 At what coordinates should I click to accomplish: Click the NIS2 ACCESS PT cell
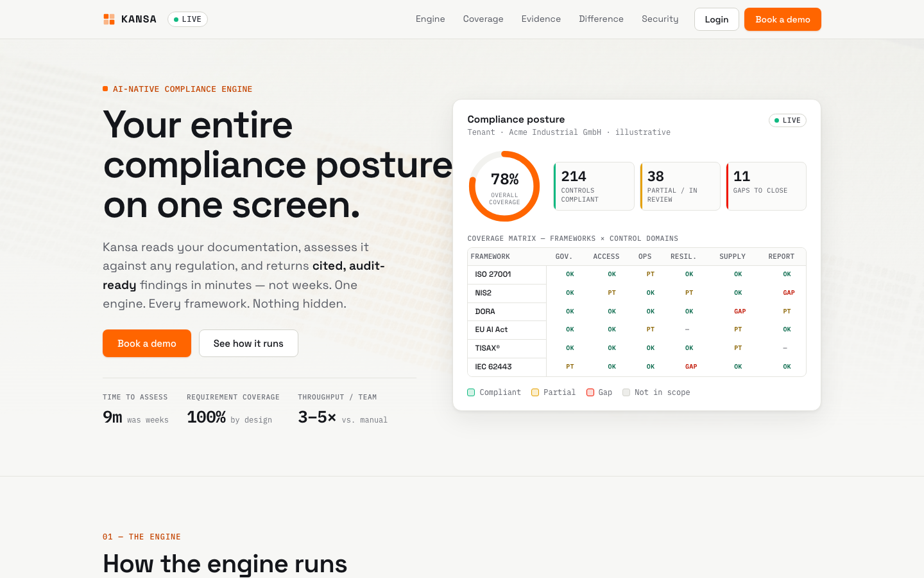coord(612,293)
